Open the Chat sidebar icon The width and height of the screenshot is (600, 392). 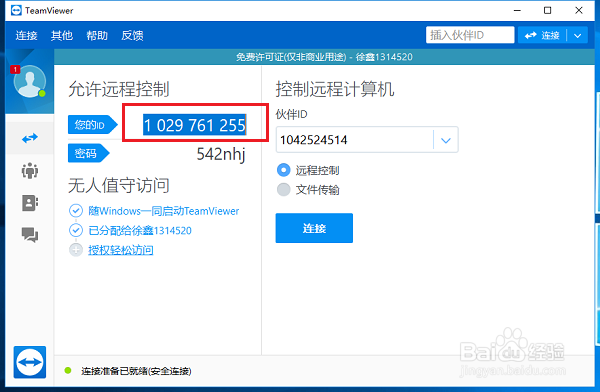29,235
